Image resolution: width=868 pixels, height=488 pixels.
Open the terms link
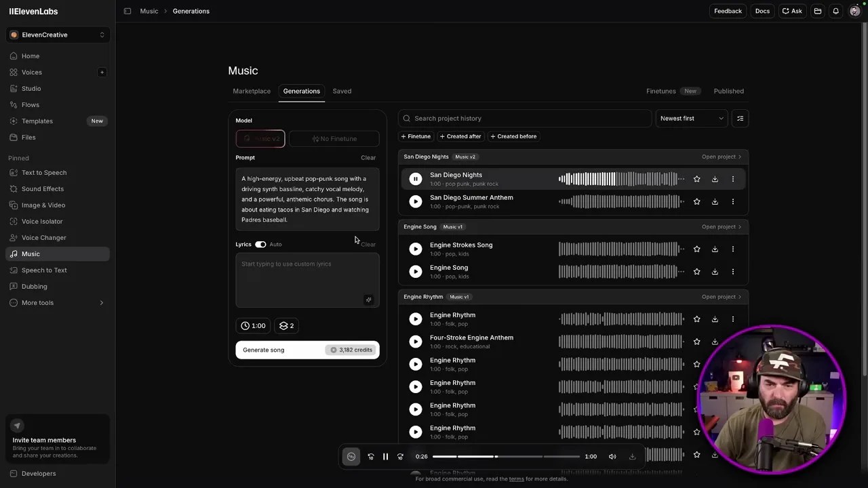pos(517,479)
